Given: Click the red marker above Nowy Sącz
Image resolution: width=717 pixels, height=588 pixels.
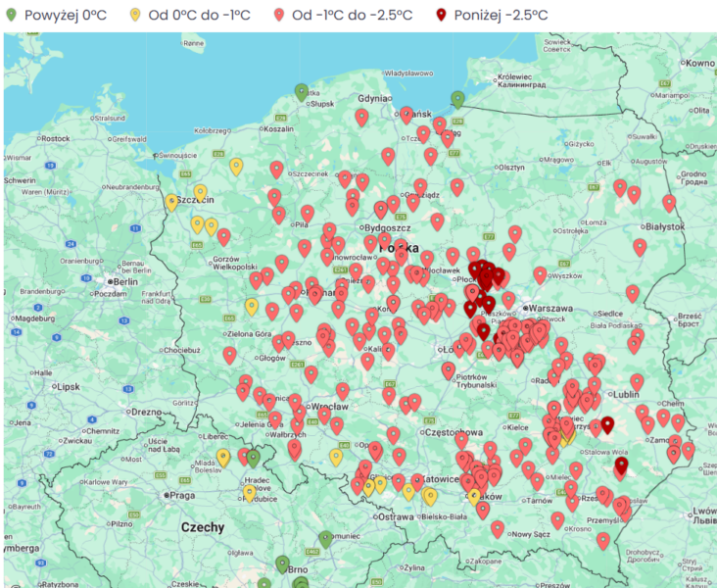Looking at the screenshot, I should (498, 529).
